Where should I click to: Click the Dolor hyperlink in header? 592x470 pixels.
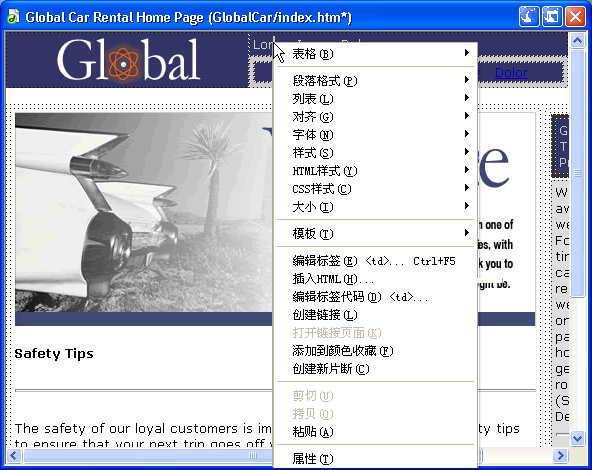pyautogui.click(x=511, y=72)
